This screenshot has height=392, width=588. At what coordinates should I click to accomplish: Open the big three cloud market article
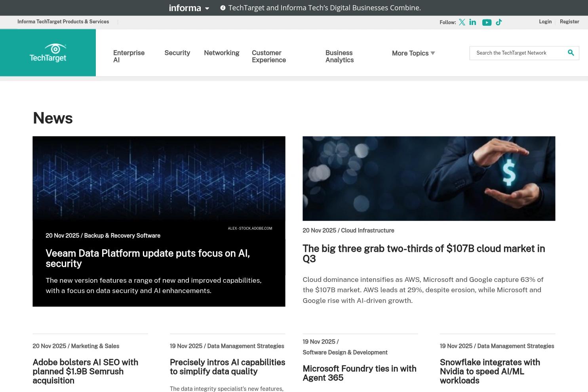(x=424, y=253)
